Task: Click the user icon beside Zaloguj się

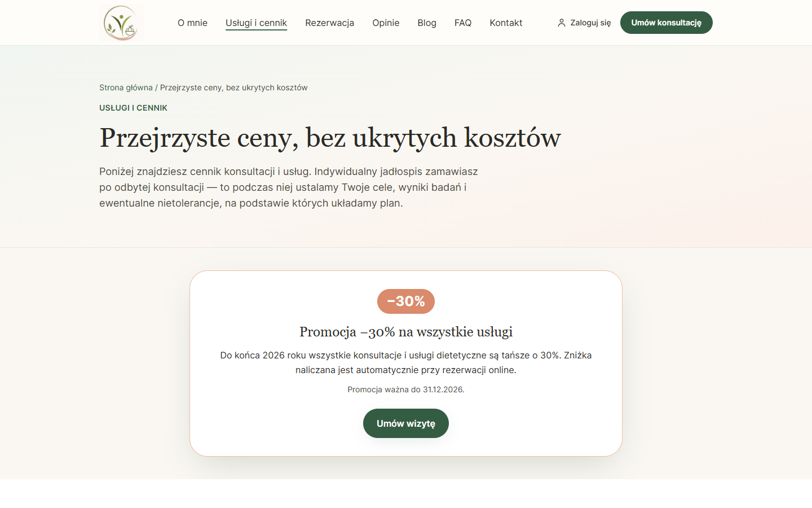Action: click(x=562, y=23)
